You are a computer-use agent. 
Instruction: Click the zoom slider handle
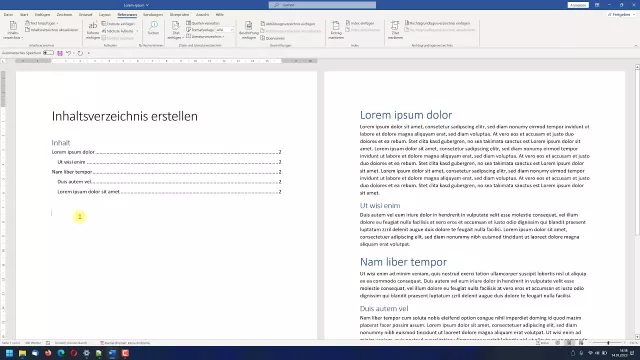pyautogui.click(x=608, y=343)
